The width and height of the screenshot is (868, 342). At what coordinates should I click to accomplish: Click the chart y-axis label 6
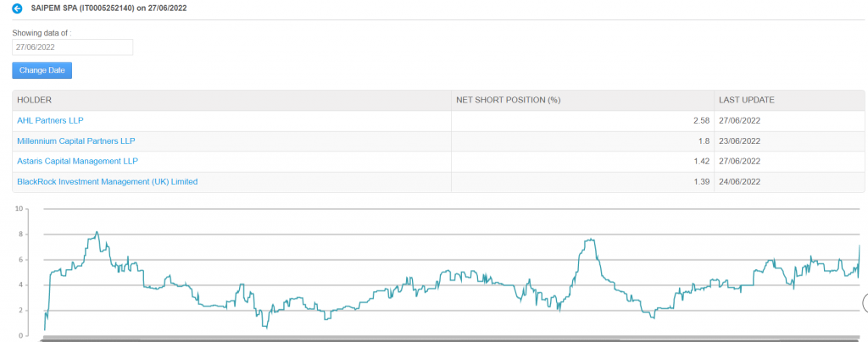[20, 260]
